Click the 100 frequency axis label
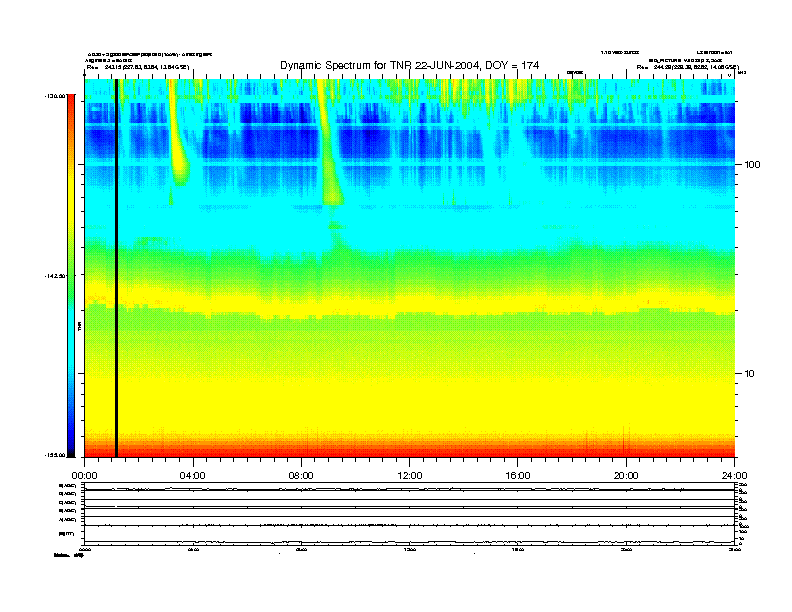 [752, 165]
